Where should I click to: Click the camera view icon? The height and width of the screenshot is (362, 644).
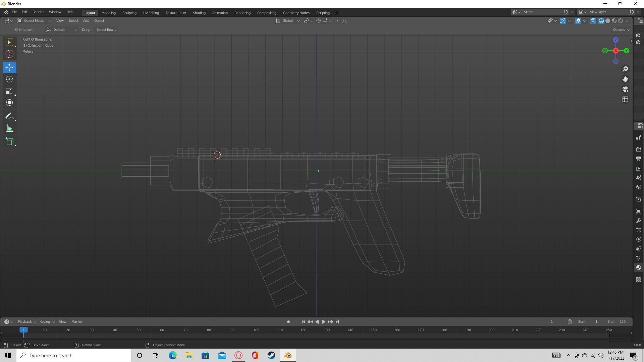click(625, 89)
